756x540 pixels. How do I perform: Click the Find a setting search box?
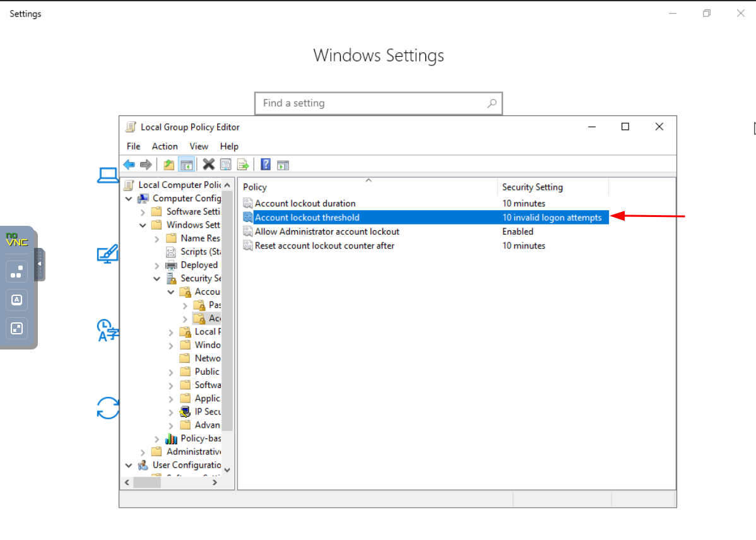[x=372, y=103]
